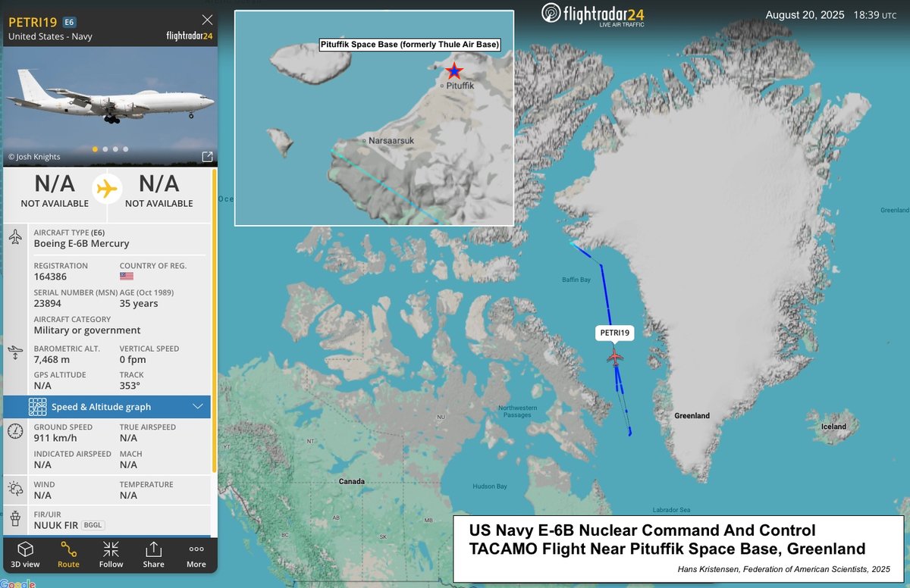Click the Greenland map label
The image size is (910, 588).
(692, 415)
